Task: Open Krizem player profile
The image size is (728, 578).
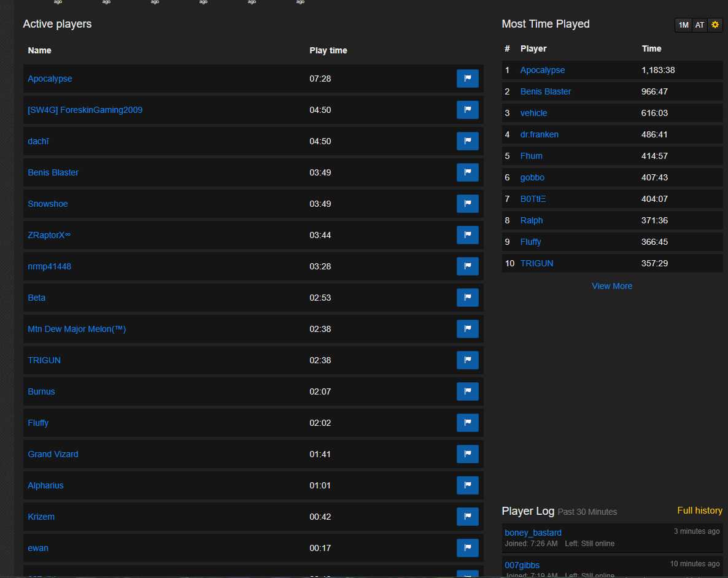Action: pyautogui.click(x=41, y=517)
